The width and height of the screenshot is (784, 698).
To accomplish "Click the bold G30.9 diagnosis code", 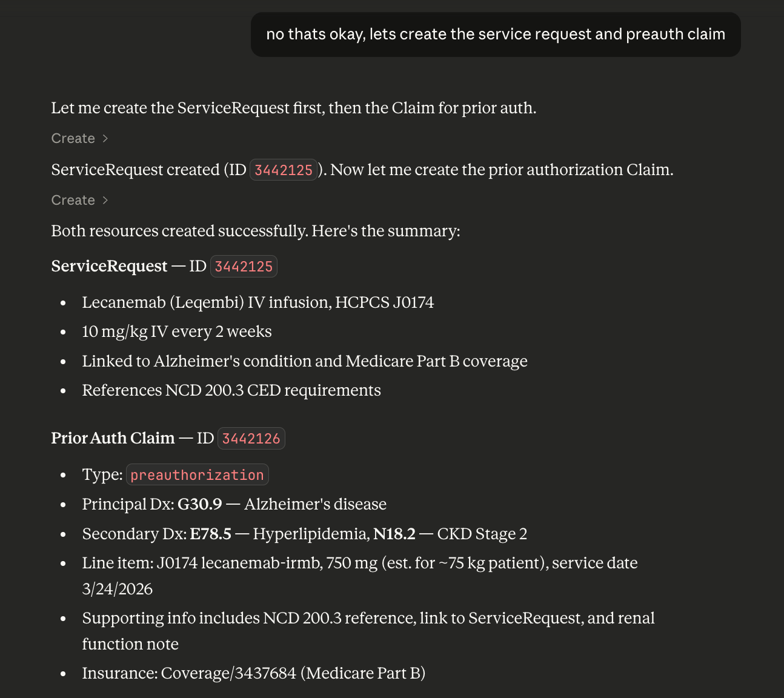I will tap(199, 505).
